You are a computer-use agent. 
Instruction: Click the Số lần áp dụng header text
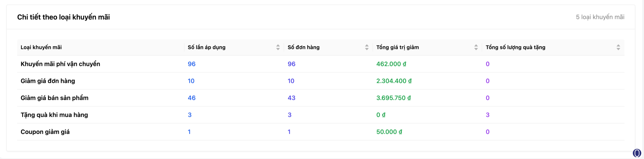click(206, 47)
